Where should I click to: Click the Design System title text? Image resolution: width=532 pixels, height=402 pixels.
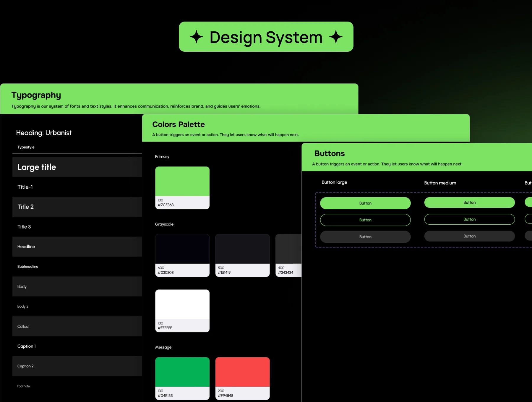pyautogui.click(x=266, y=38)
